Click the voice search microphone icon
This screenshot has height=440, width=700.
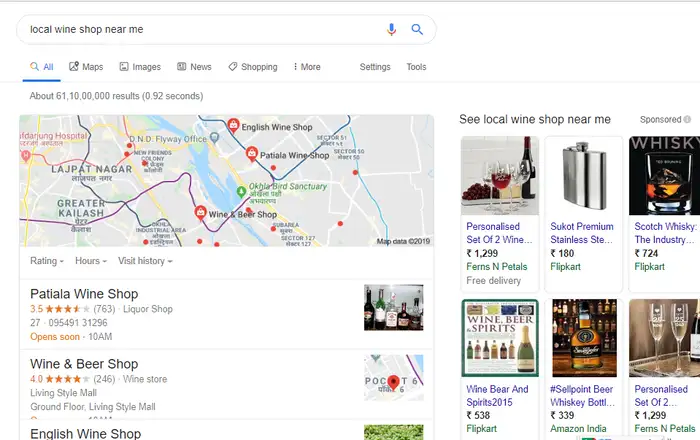pos(392,29)
